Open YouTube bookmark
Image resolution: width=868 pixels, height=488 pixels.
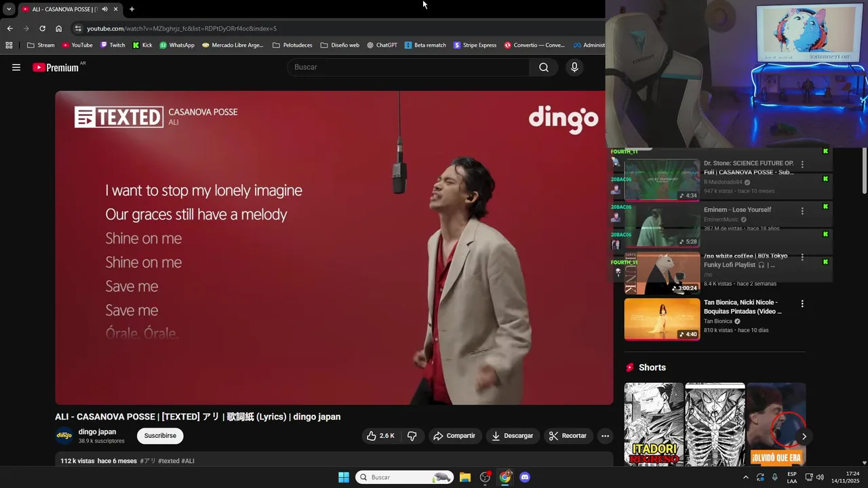point(77,45)
